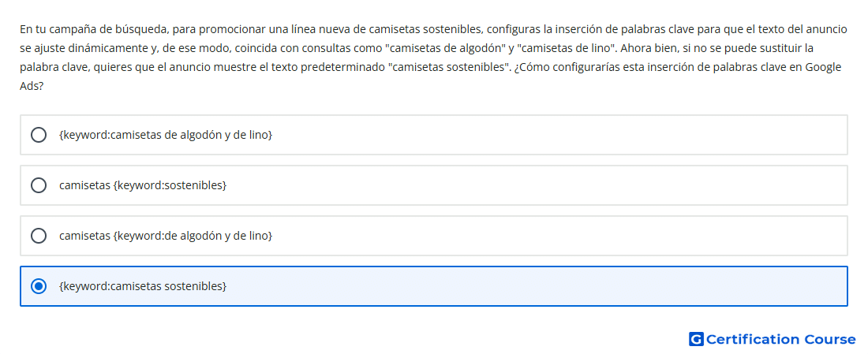The width and height of the screenshot is (868, 354).
Task: Click quoted default text "camisetas sostenibles" in question
Action: tap(447, 68)
